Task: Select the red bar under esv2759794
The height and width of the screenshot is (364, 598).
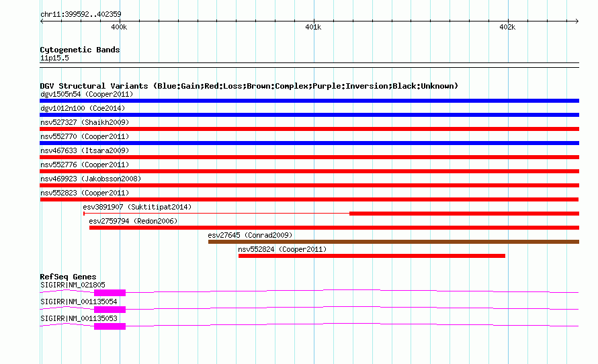Action: click(334, 228)
